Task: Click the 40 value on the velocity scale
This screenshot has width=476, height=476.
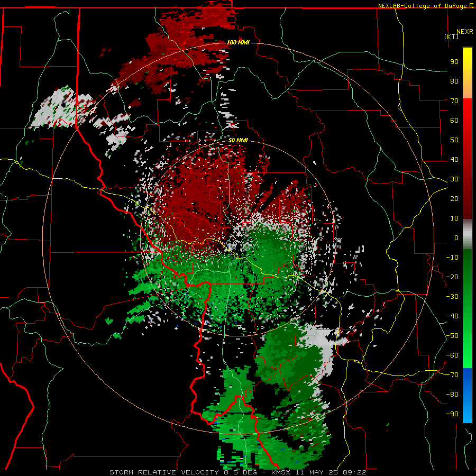Action: 454,159
